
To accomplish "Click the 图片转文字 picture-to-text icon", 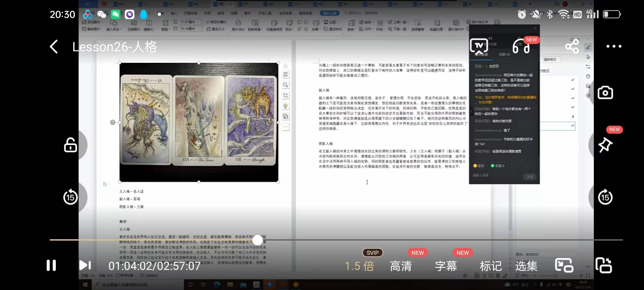I will [477, 23].
